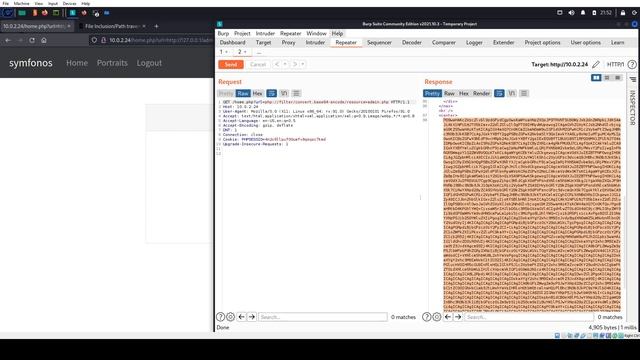Screen dimensions: 640x360
Task: Toggle non-printable characters \n in Request panel
Action: click(x=284, y=93)
